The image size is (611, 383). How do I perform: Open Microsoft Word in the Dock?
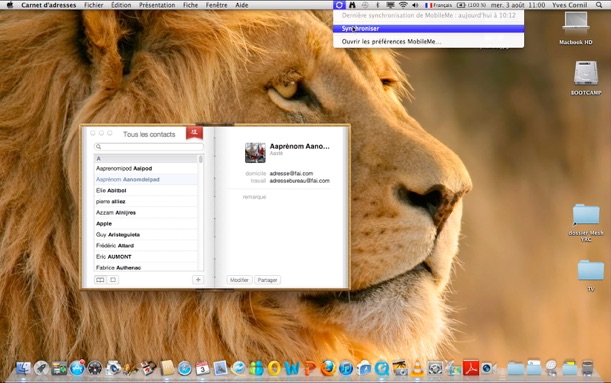(292, 368)
